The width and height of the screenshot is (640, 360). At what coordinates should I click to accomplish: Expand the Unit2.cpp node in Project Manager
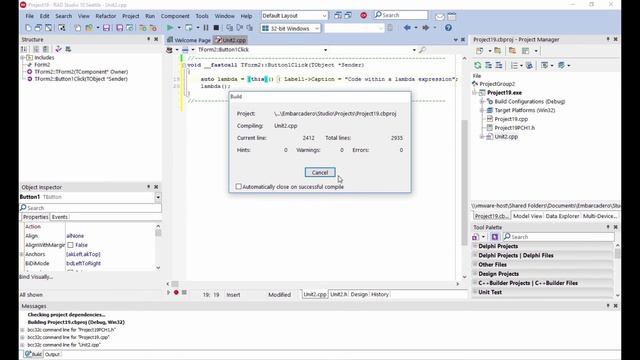point(482,137)
